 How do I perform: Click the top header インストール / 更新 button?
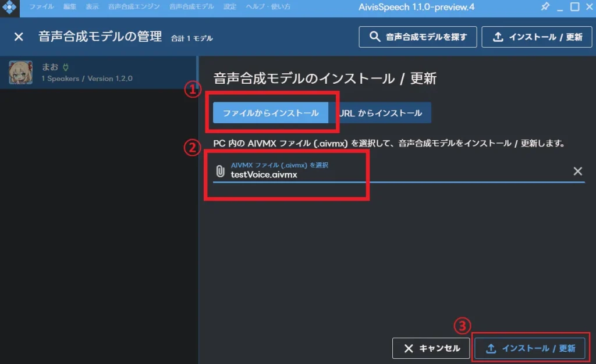click(x=537, y=37)
